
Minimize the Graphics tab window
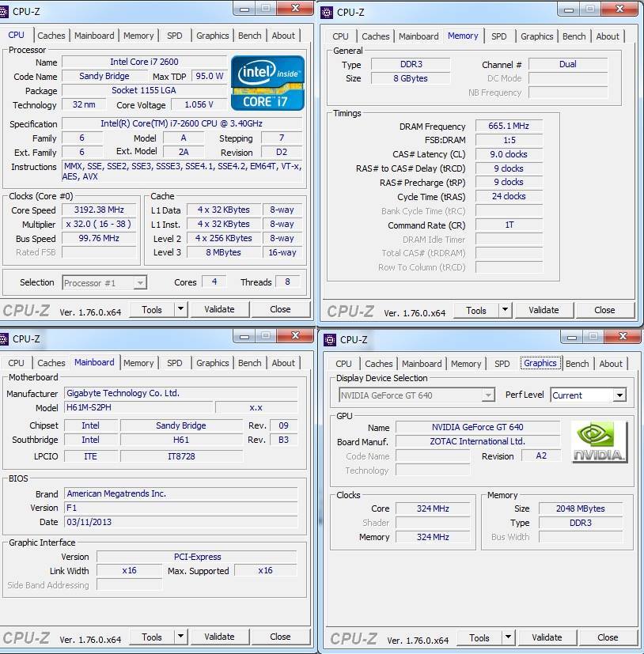[572, 337]
